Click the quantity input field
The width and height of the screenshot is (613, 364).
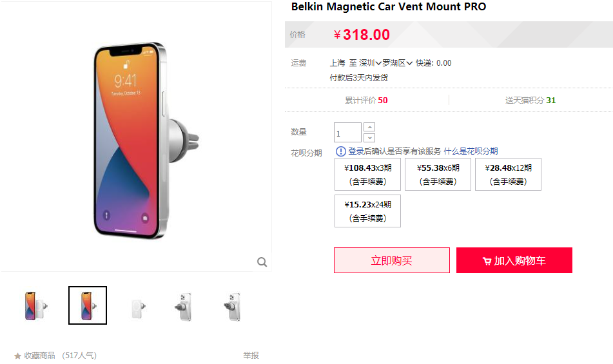coord(347,133)
